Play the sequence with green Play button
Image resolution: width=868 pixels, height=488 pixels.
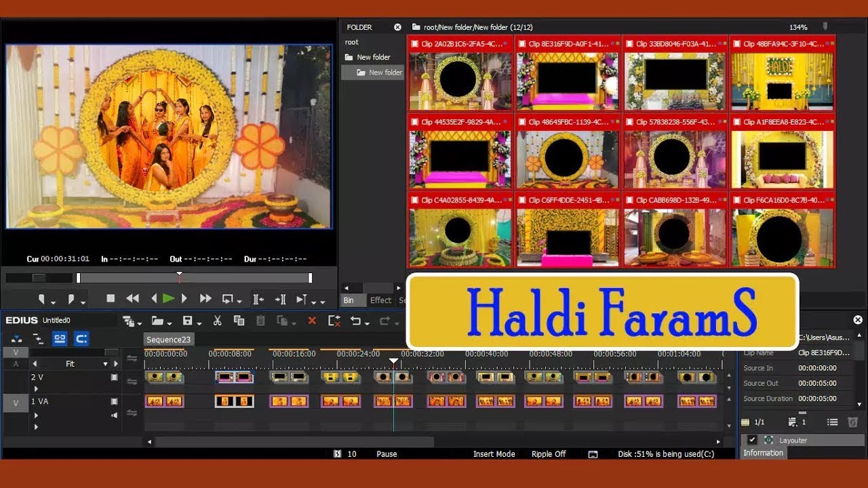(168, 298)
